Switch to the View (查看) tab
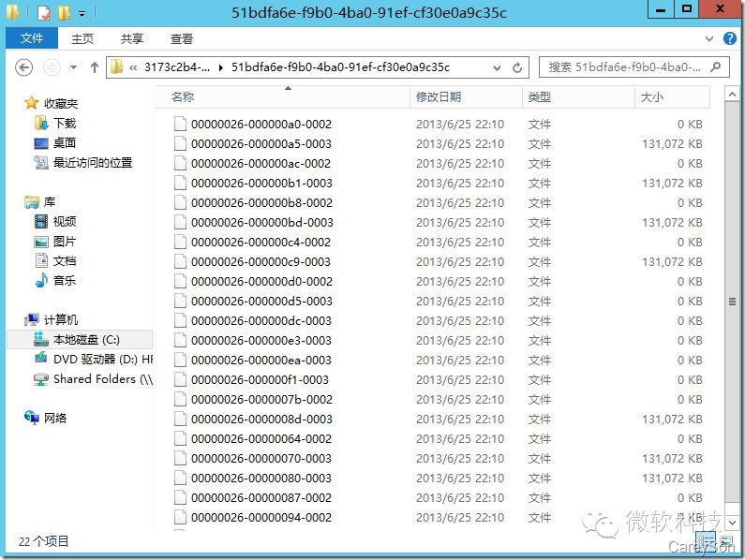Viewport: 745px width, 560px height. click(182, 39)
